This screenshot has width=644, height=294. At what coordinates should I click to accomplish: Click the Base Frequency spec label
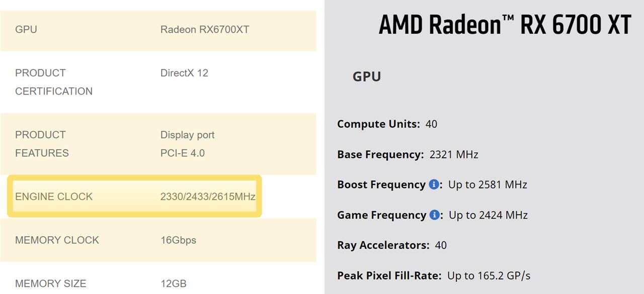pos(380,154)
